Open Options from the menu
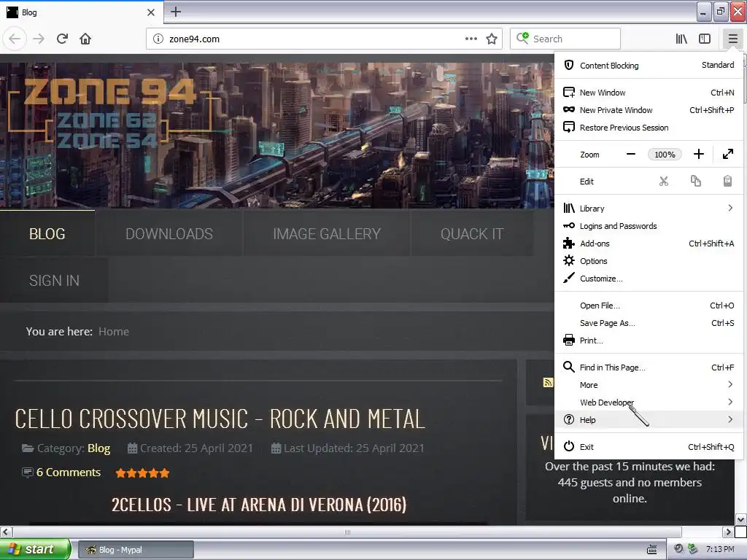Screen dimensions: 747x560 point(649,261)
